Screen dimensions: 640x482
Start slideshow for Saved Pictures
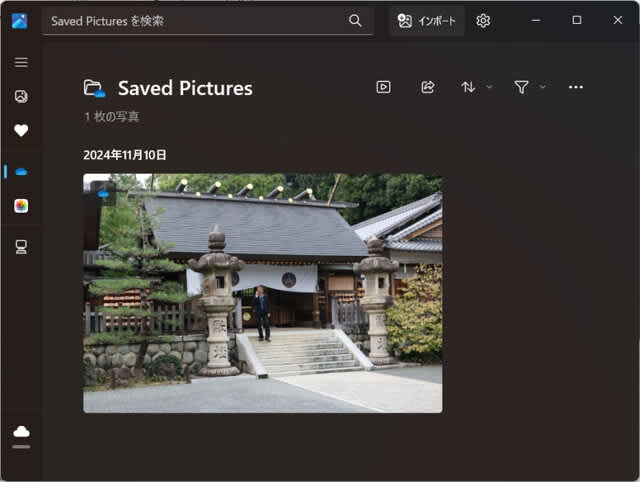click(x=383, y=87)
